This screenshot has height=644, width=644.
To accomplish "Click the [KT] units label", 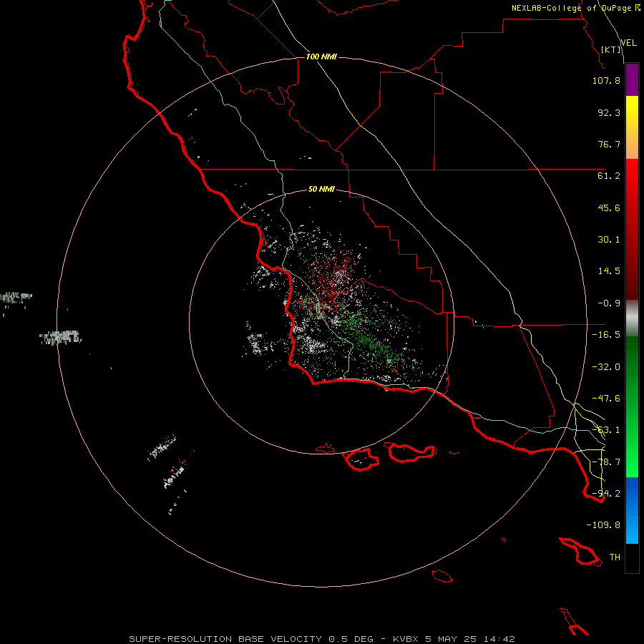I will (x=611, y=49).
